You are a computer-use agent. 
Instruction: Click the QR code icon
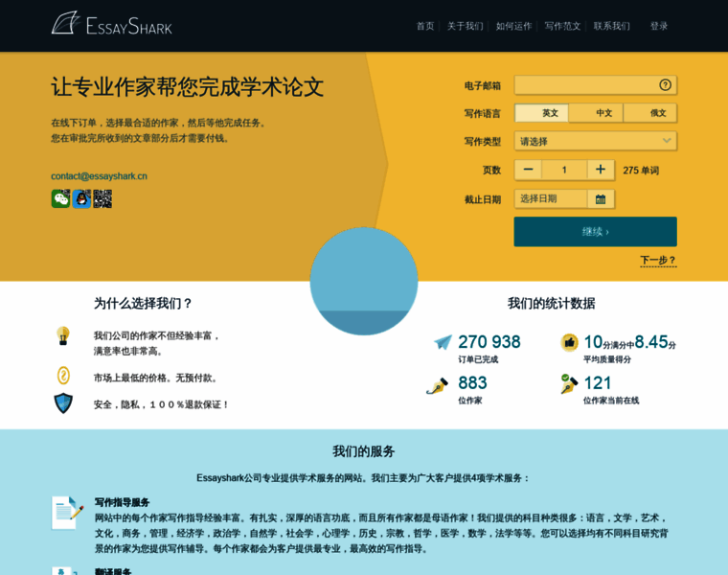102,198
